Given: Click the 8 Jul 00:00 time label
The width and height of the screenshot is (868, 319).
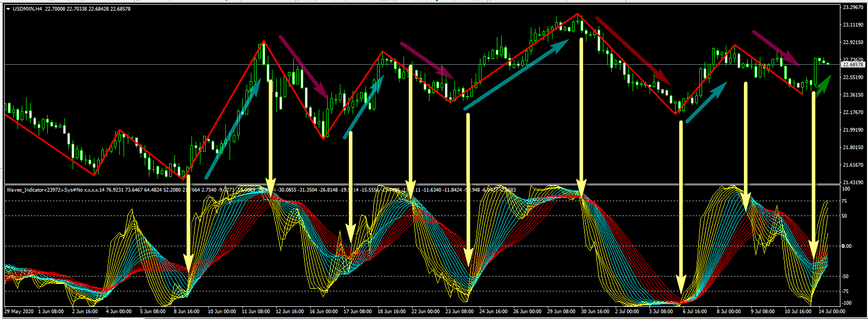Looking at the screenshot, I should pyautogui.click(x=729, y=312).
